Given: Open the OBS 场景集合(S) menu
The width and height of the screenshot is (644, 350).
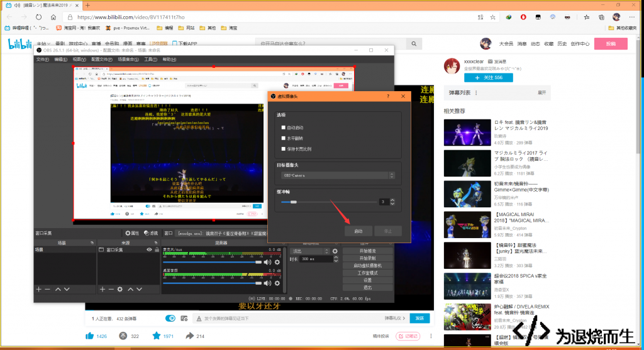Looking at the screenshot, I should click(x=128, y=60).
